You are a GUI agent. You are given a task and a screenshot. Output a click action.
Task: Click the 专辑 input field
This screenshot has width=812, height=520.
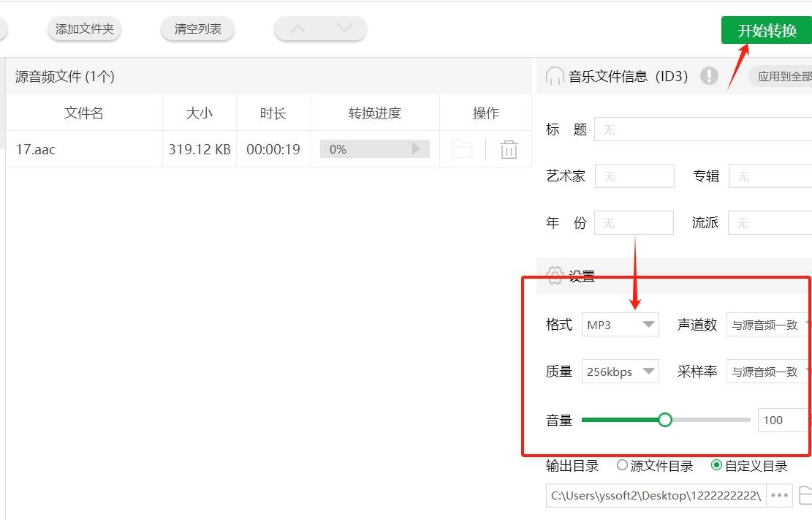point(770,176)
